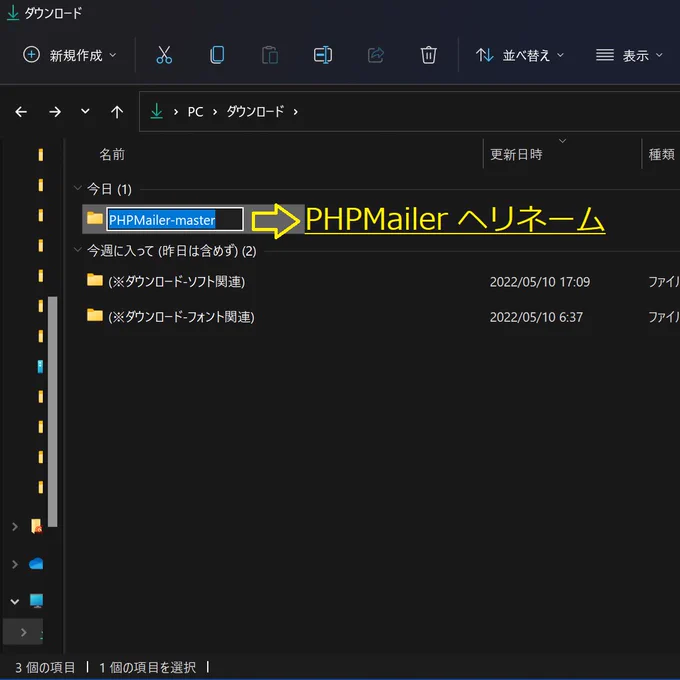Viewport: 680px width, 680px height.
Task: Collapse the 今日 (1) group
Action: coord(78,188)
